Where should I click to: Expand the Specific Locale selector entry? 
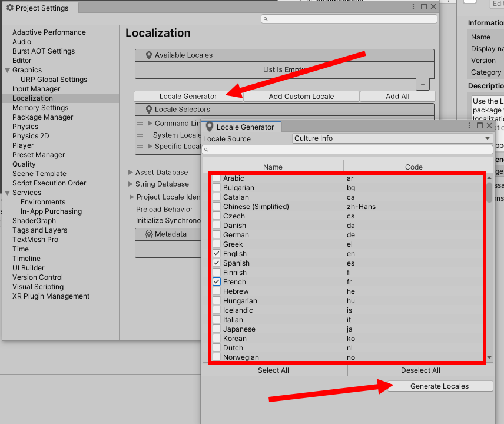(150, 146)
